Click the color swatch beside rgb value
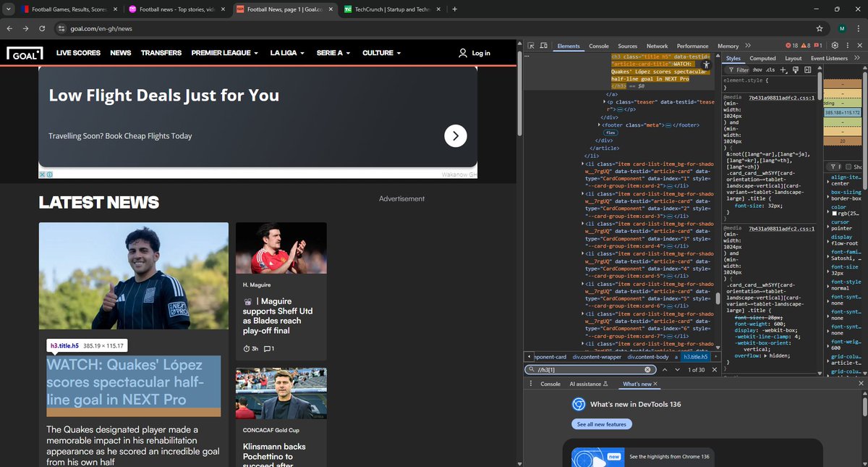Image resolution: width=868 pixels, height=467 pixels. [x=834, y=214]
